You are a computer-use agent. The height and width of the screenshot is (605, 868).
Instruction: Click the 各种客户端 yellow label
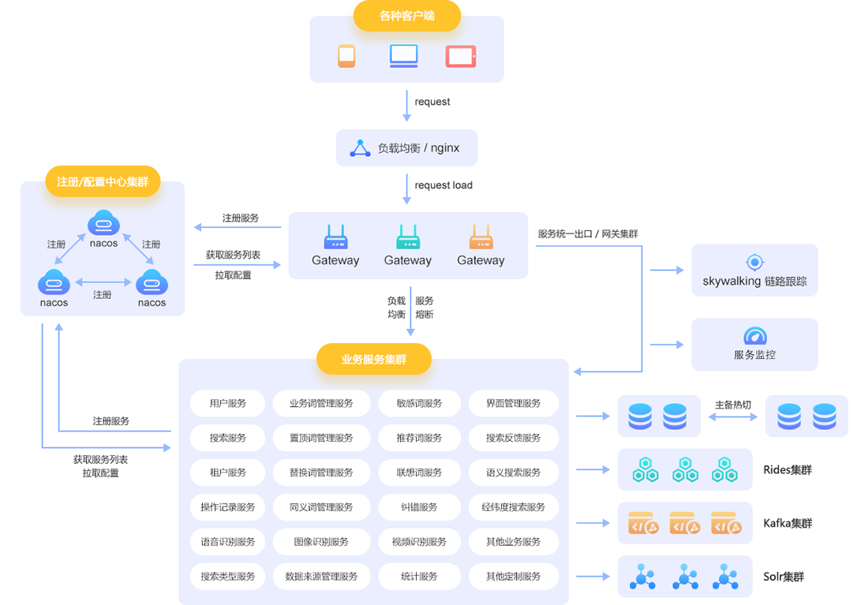tap(406, 16)
